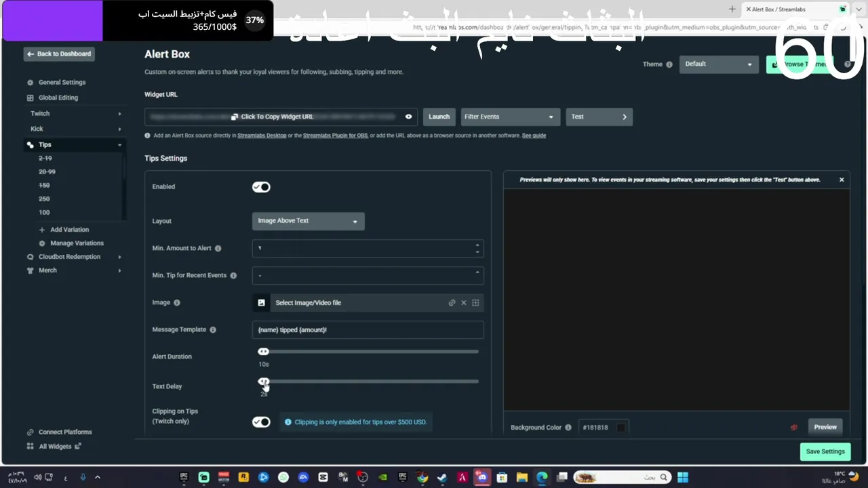Close the preview notice with X
The height and width of the screenshot is (488, 868).
coord(842,180)
